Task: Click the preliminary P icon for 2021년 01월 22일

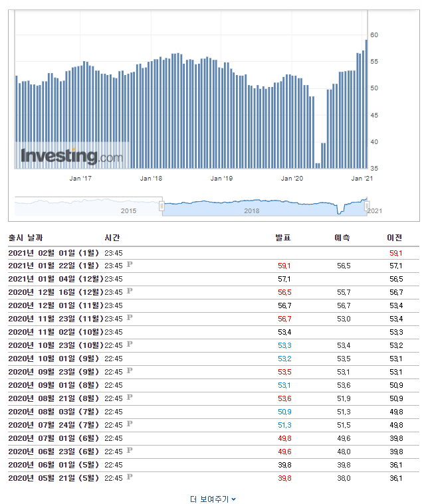Action: coord(130,264)
